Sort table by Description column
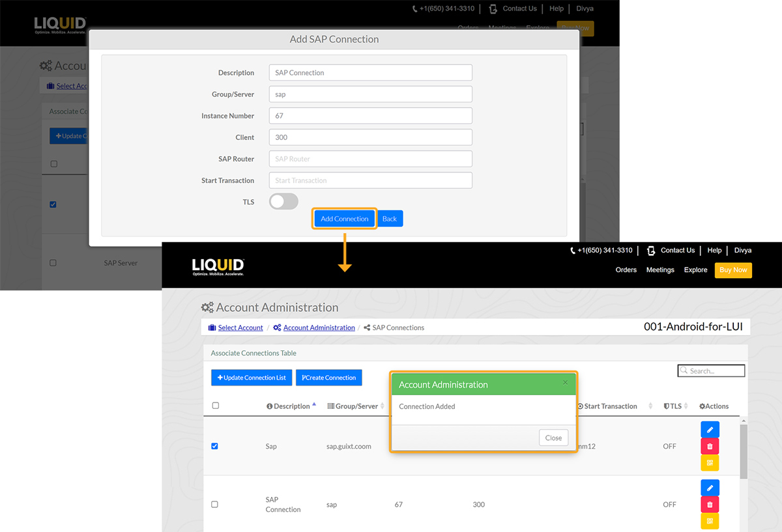The height and width of the screenshot is (532, 782). [291, 406]
